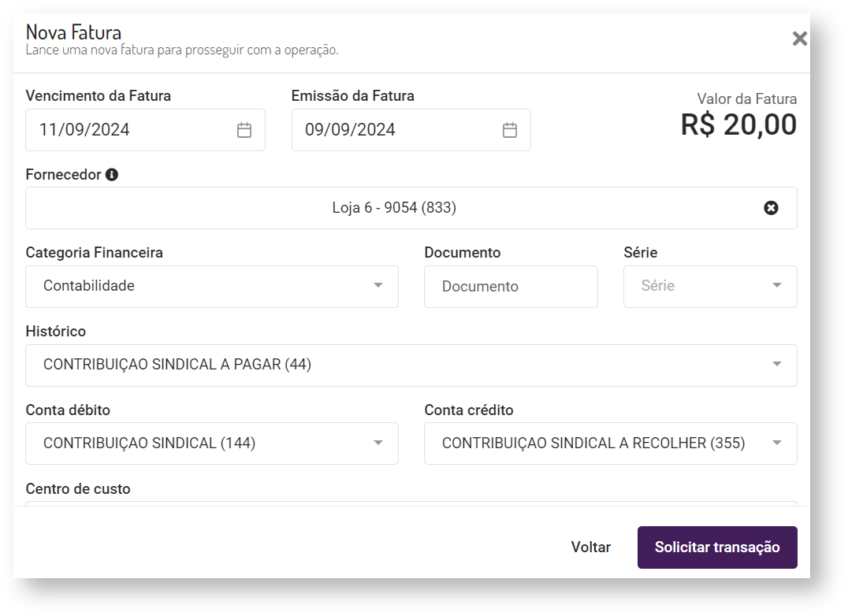The height and width of the screenshot is (616, 848).
Task: Click the Fornecedor field Loja 6 - 9054
Action: 394,208
